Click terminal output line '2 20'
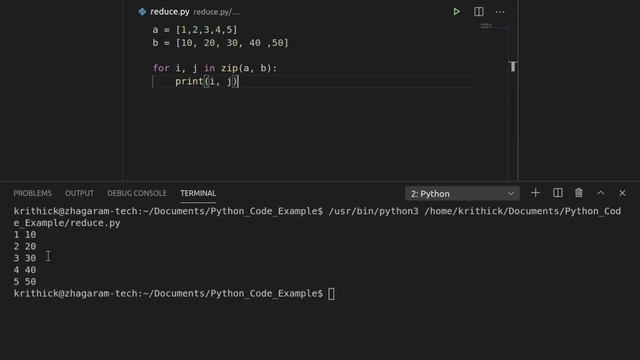The height and width of the screenshot is (360, 640). point(25,247)
